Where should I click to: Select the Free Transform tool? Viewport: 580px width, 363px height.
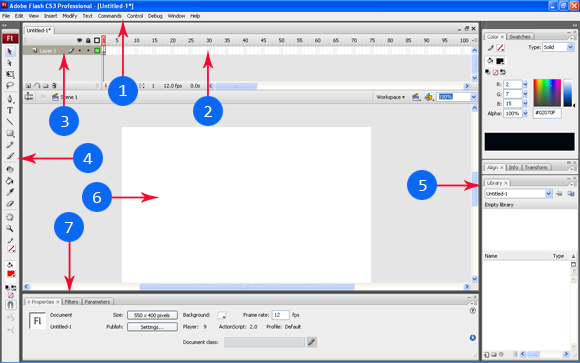tap(10, 74)
